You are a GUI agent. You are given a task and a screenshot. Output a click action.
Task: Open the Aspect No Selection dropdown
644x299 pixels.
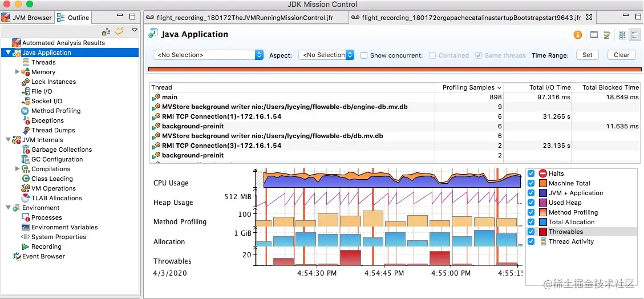coord(326,55)
